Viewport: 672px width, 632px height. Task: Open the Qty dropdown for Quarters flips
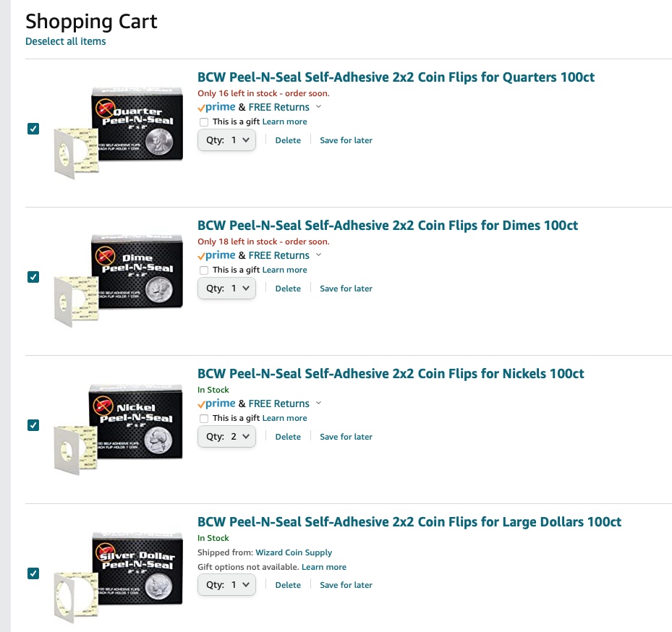(226, 140)
